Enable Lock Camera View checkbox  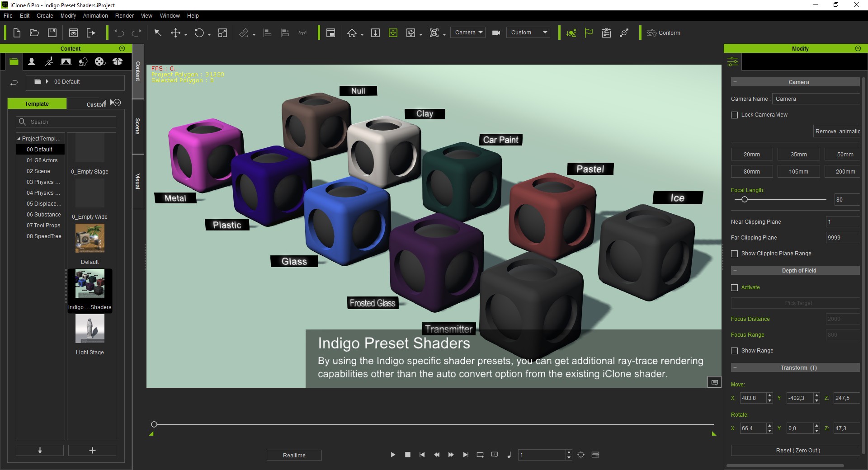[735, 115]
